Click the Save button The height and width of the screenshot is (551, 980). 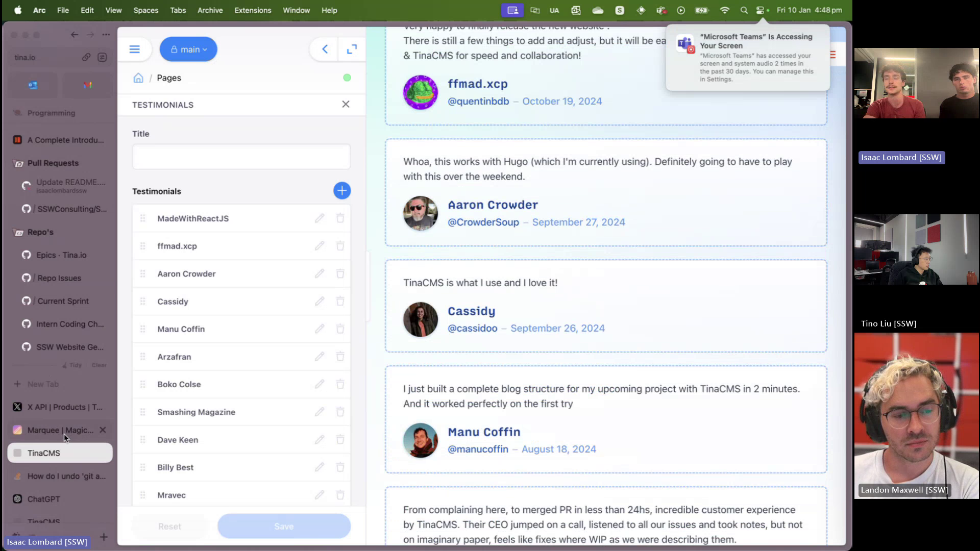[284, 526]
